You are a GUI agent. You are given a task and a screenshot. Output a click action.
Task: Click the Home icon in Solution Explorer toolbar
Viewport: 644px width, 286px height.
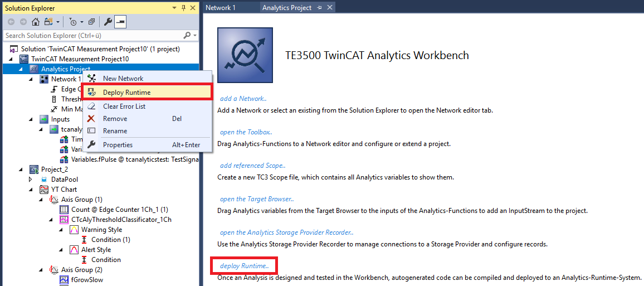36,22
